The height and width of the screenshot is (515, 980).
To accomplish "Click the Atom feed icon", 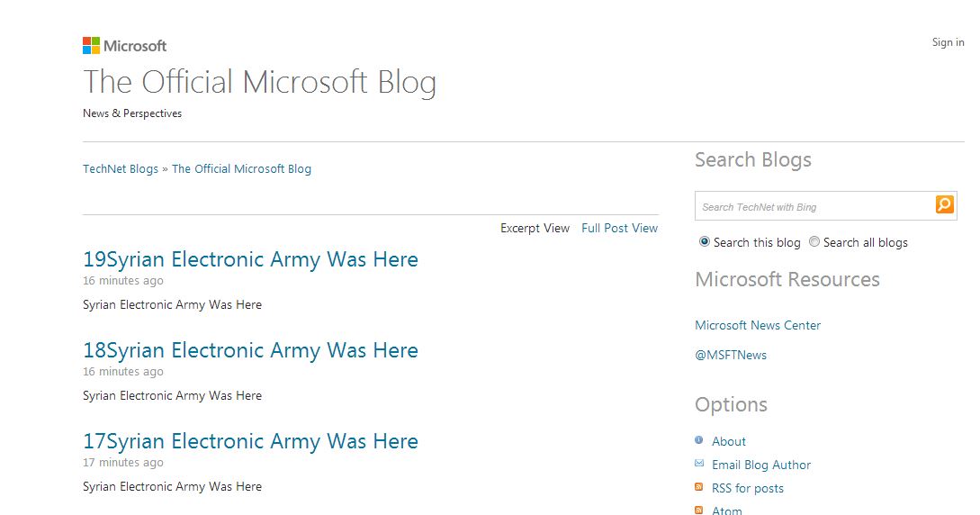I will click(x=698, y=510).
